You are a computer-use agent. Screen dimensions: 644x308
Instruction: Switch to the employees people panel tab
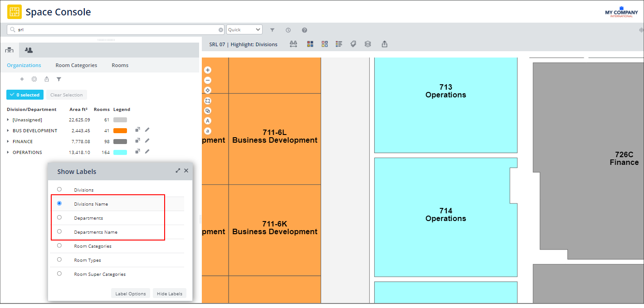point(29,50)
